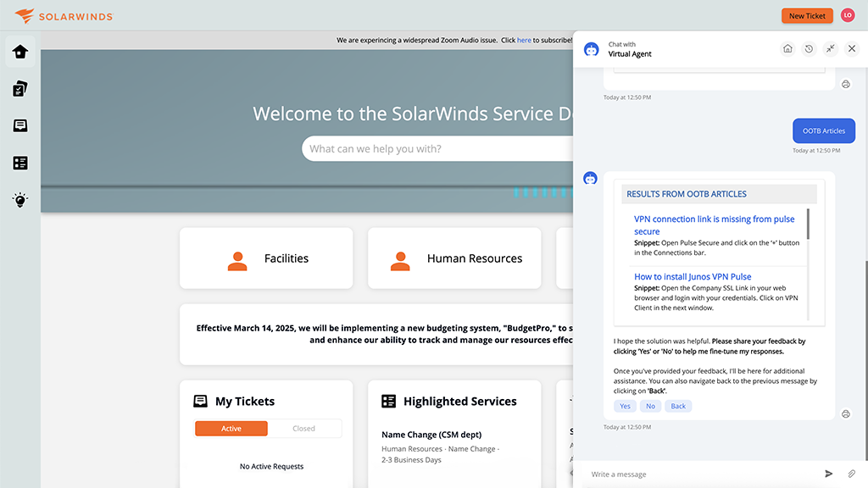Click the carousel progress indicator dots
This screenshot has height=488, width=868.
click(542, 192)
